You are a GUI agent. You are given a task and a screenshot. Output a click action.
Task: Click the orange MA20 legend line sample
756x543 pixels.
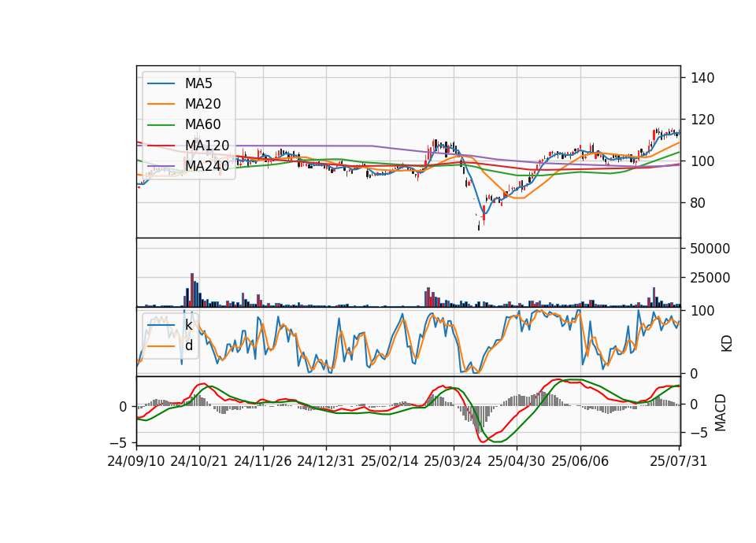pyautogui.click(x=161, y=104)
